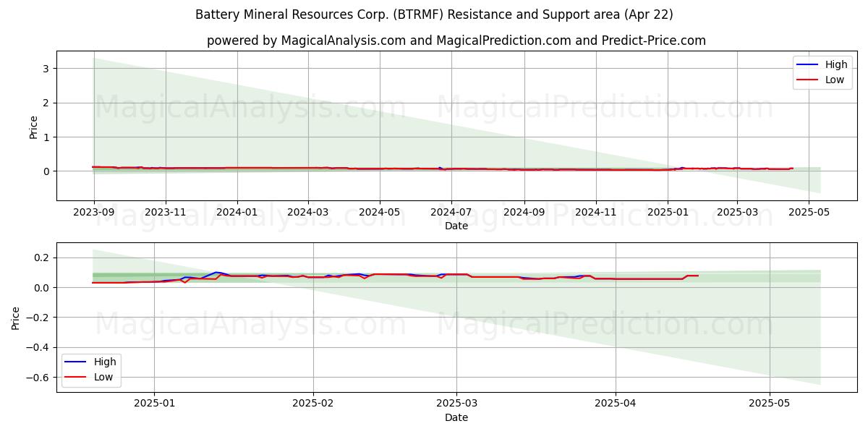Screen dimensions: 868x434
Task: Click 'Low' in the top chart legend
Action: tap(835, 80)
